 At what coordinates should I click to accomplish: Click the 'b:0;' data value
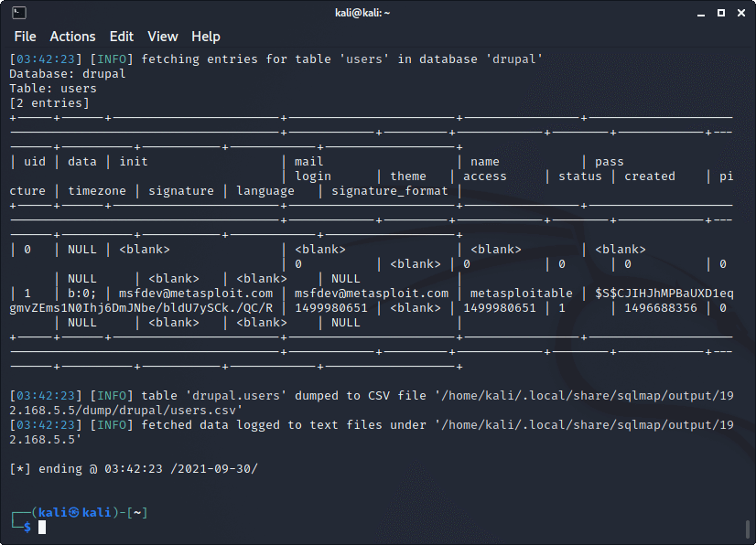click(x=82, y=293)
